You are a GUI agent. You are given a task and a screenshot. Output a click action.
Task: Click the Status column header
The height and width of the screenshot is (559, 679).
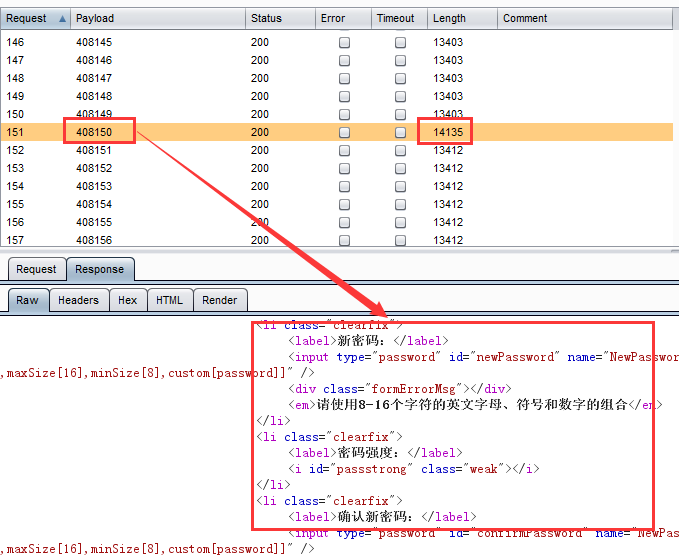(x=280, y=19)
